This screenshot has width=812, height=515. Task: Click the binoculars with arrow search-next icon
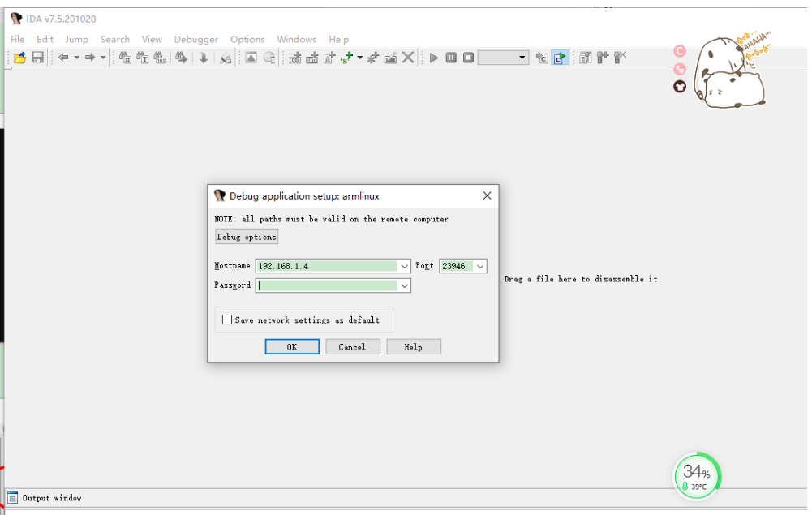(x=181, y=58)
